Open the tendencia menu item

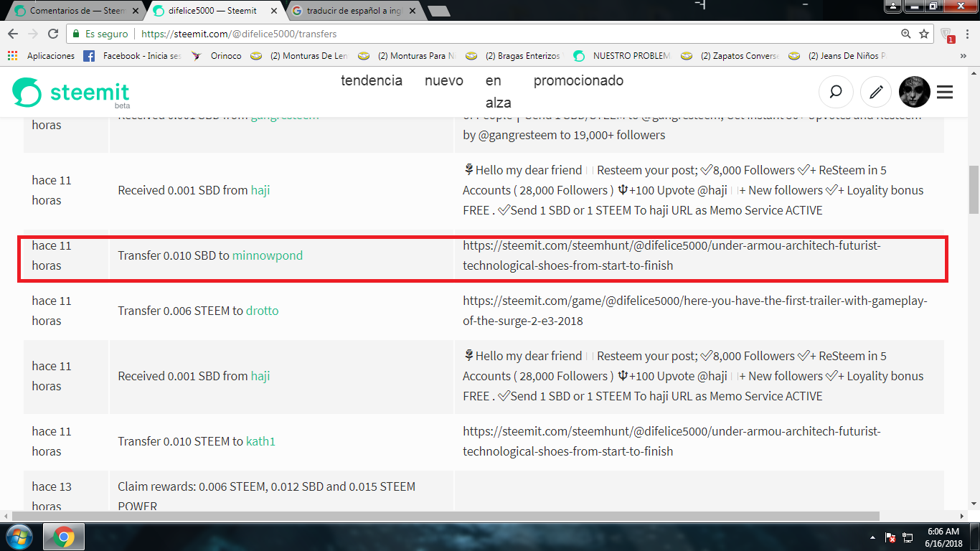[x=372, y=80]
